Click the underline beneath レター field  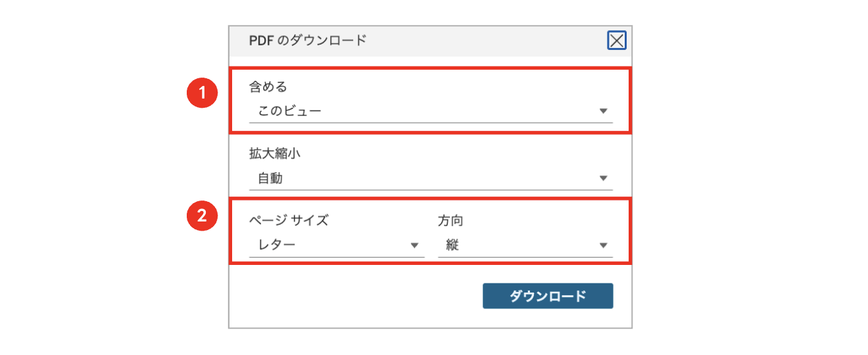coord(337,257)
